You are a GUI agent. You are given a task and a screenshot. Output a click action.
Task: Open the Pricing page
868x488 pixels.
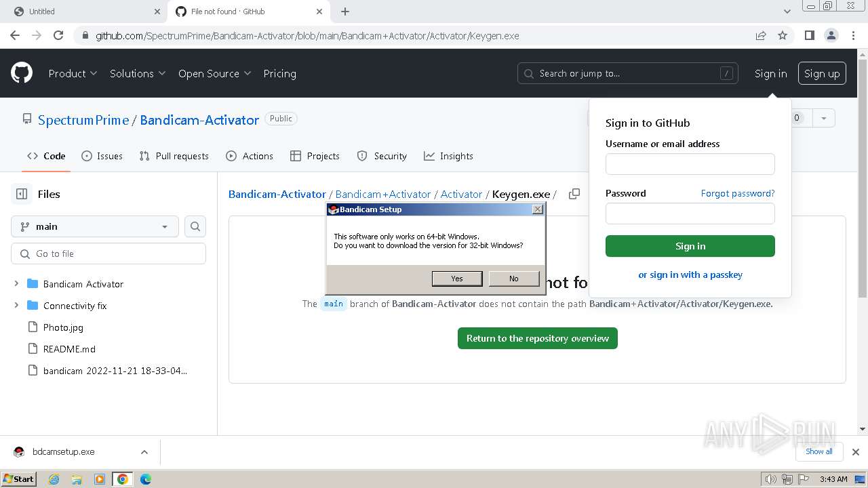[x=279, y=73]
